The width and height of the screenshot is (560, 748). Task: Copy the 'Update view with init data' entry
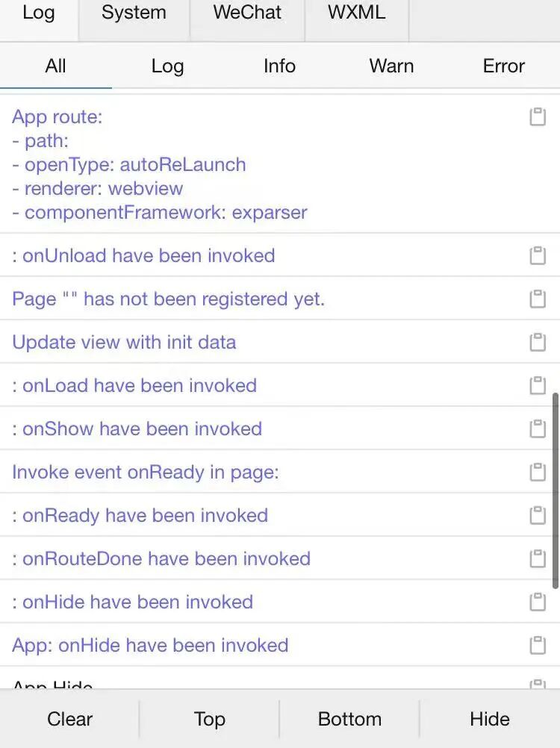pyautogui.click(x=538, y=342)
